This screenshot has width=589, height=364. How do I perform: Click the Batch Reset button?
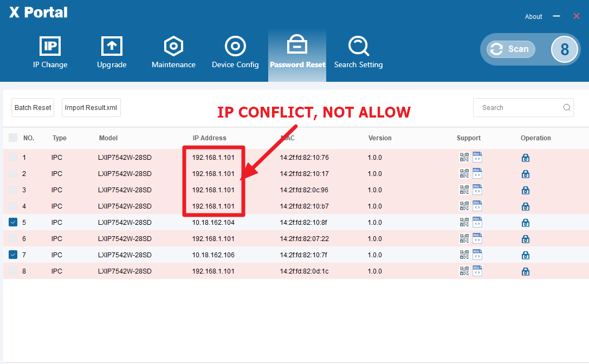(x=33, y=108)
